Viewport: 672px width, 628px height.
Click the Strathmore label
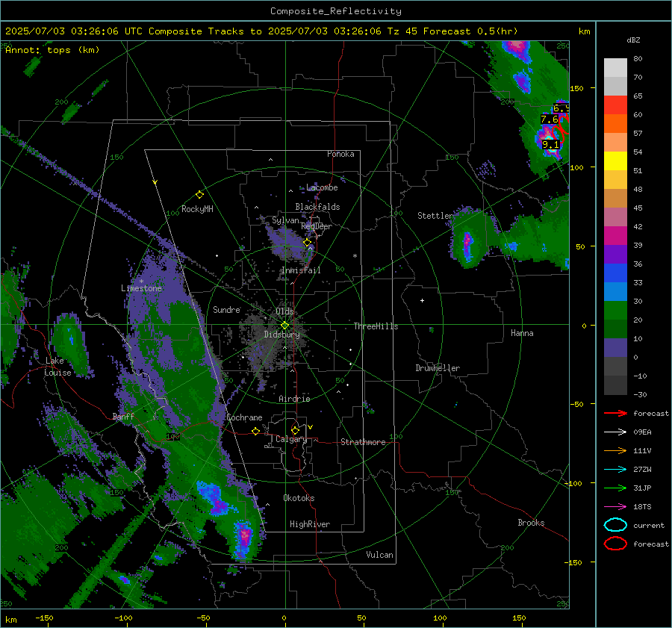(x=363, y=442)
